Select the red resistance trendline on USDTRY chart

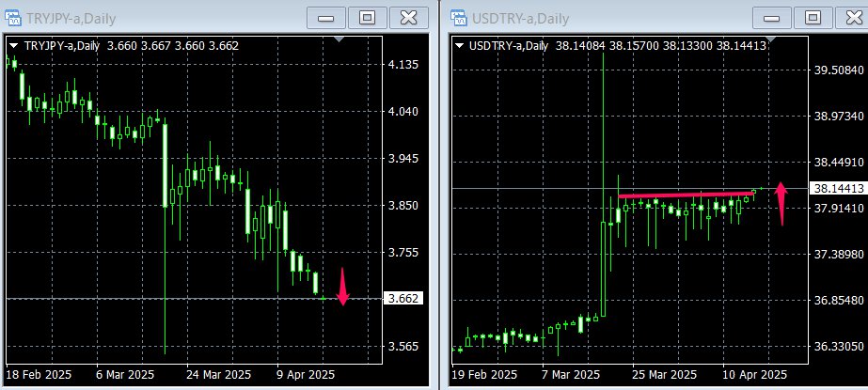686,195
